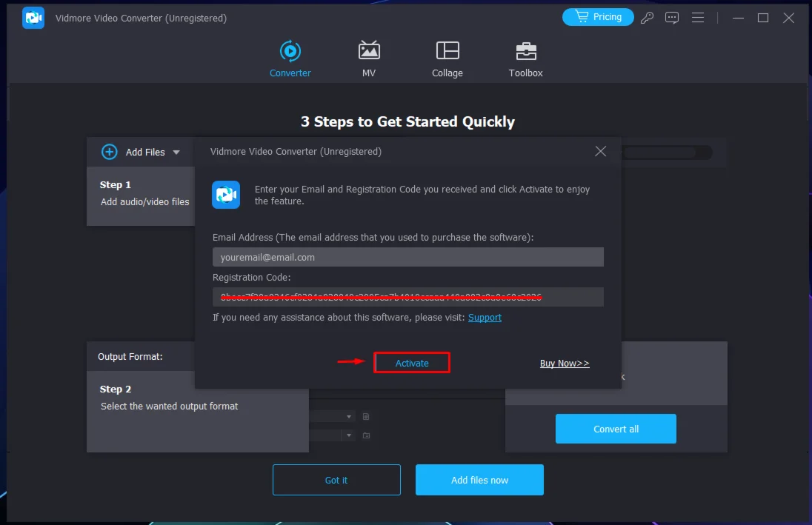This screenshot has width=812, height=525.
Task: Click the Step 1 heading
Action: (x=115, y=185)
